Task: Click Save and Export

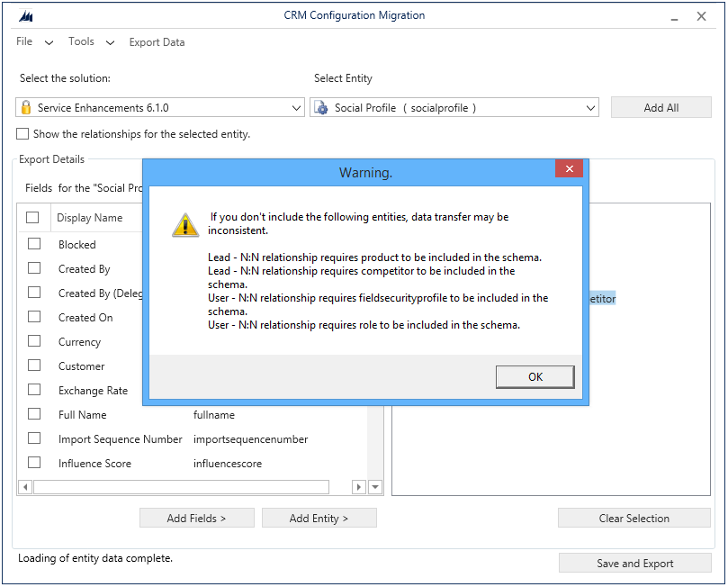Action: (634, 563)
